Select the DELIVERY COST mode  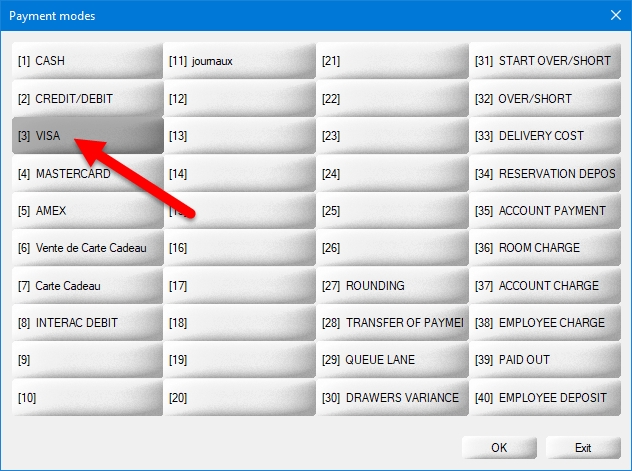pos(545,136)
